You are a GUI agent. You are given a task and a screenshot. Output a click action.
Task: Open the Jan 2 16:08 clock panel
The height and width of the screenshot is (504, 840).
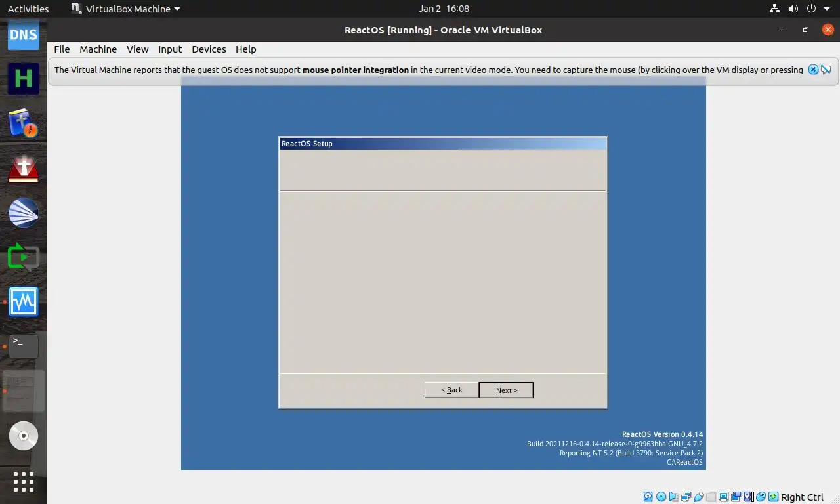pyautogui.click(x=444, y=9)
